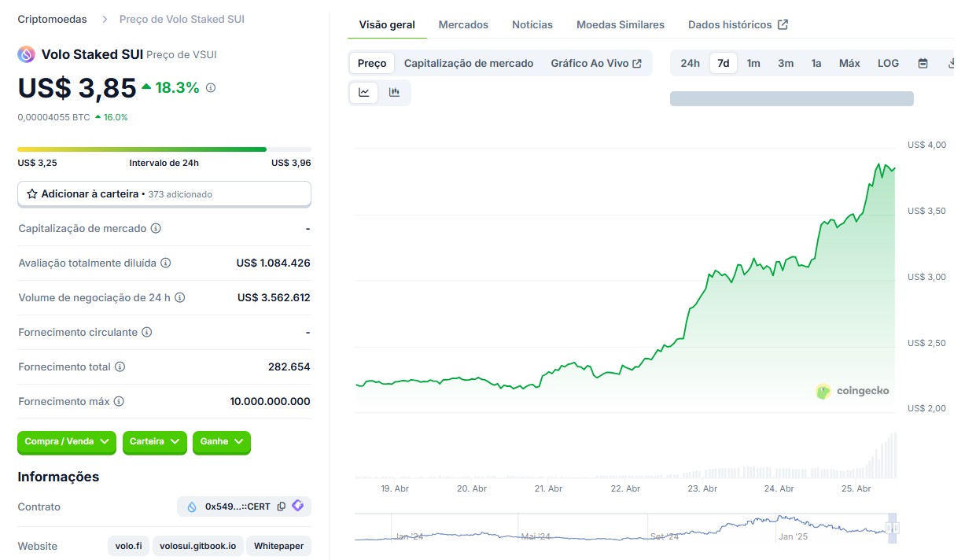965x560 pixels.
Task: Click the 282.654 total supply value
Action: 289,367
